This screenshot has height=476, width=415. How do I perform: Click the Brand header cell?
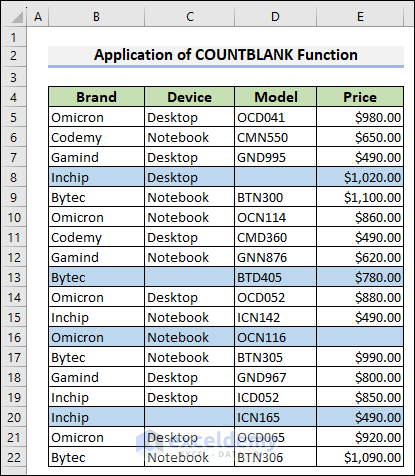(96, 97)
